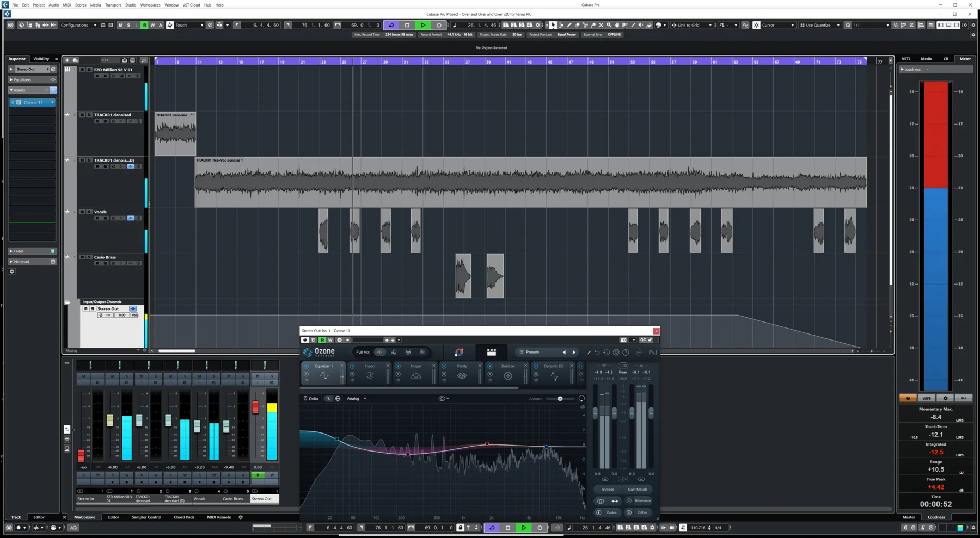Open plugin window snapshot camera icon
Viewport: 980px width, 538px height.
[623, 340]
